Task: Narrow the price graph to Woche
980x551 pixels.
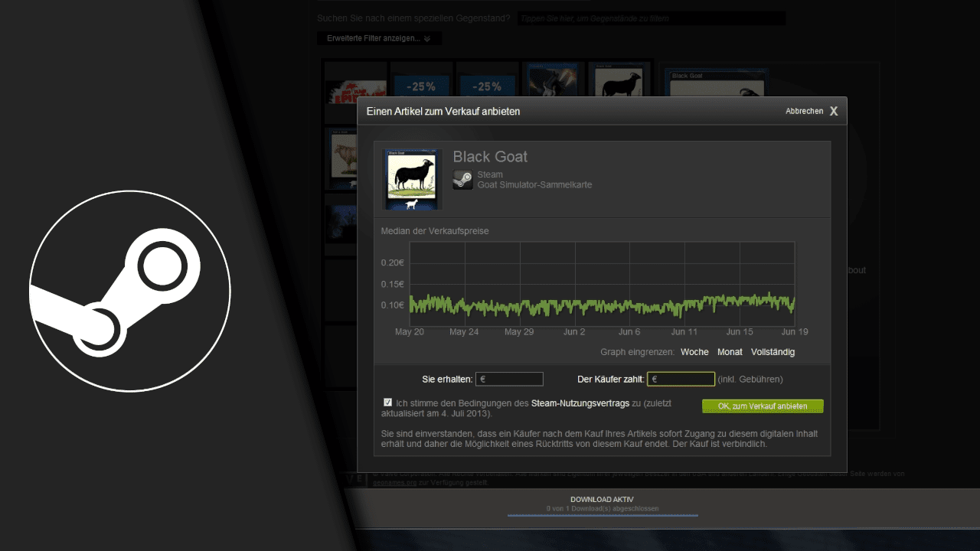Action: pyautogui.click(x=694, y=352)
